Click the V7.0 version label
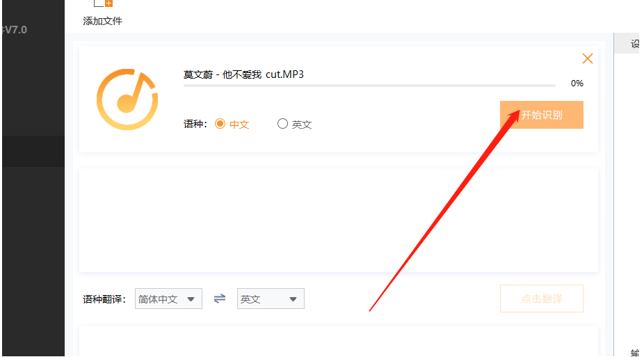 15,30
